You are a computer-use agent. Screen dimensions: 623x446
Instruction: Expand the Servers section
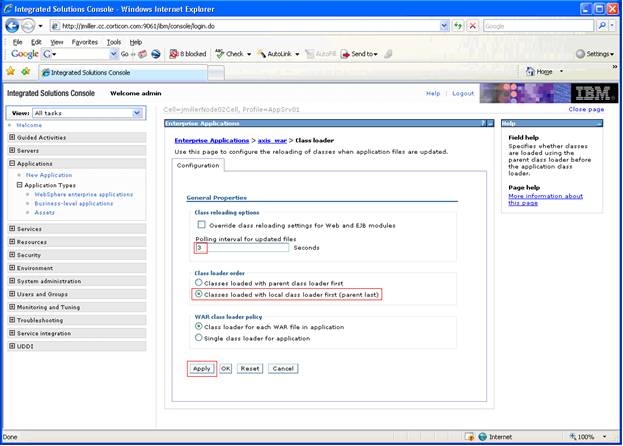click(x=12, y=151)
